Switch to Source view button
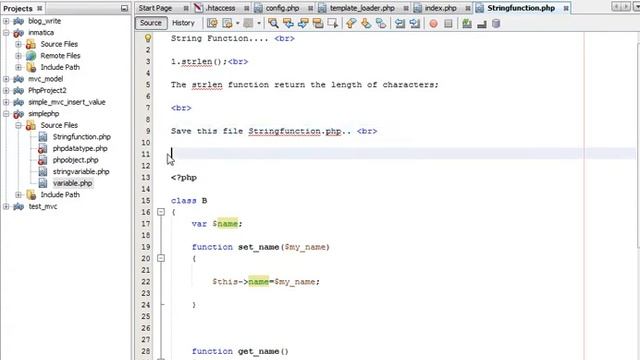 tap(151, 23)
